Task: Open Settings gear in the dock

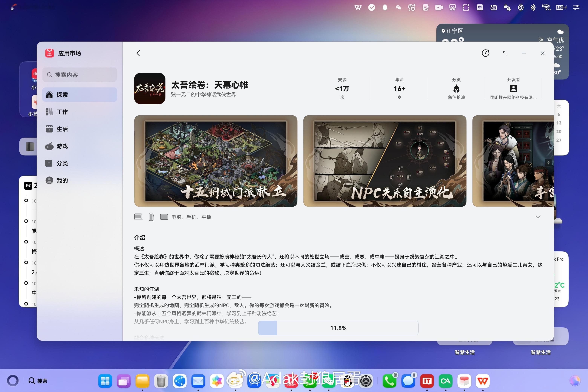Action: point(366,381)
